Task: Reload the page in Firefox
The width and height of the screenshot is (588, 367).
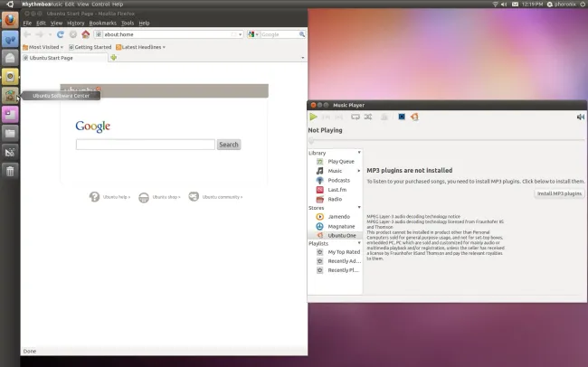Action: (60, 34)
